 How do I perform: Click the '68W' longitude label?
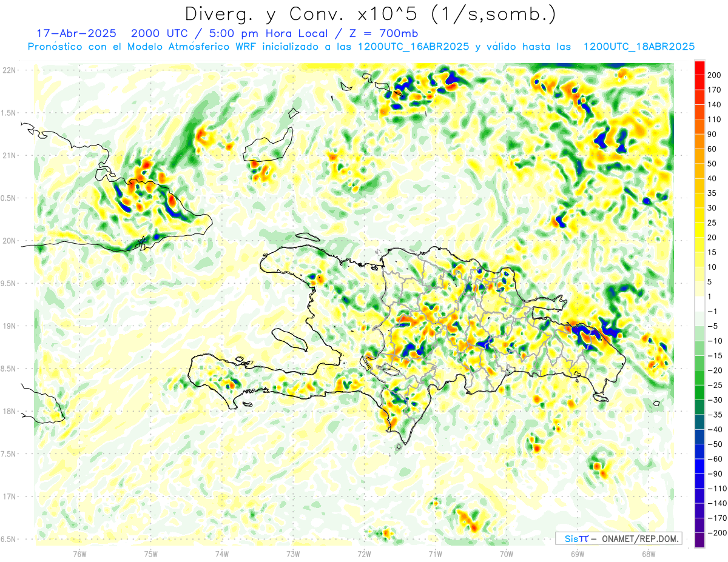click(x=648, y=553)
